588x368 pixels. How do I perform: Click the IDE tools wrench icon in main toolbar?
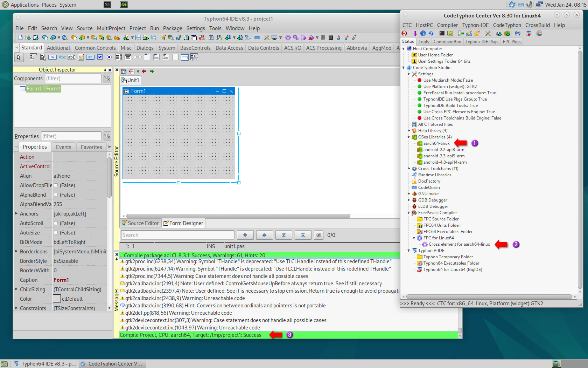[267, 38]
